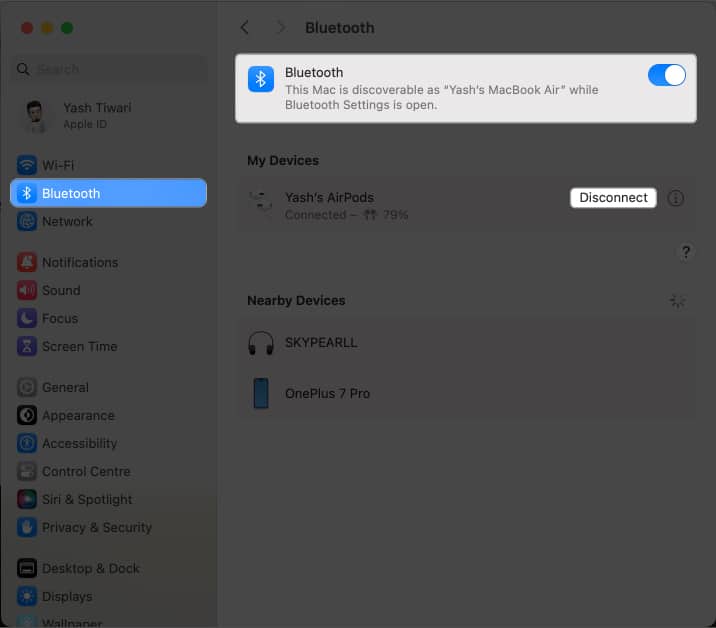Click the Focus moon icon
The height and width of the screenshot is (628, 716).
pyautogui.click(x=27, y=318)
